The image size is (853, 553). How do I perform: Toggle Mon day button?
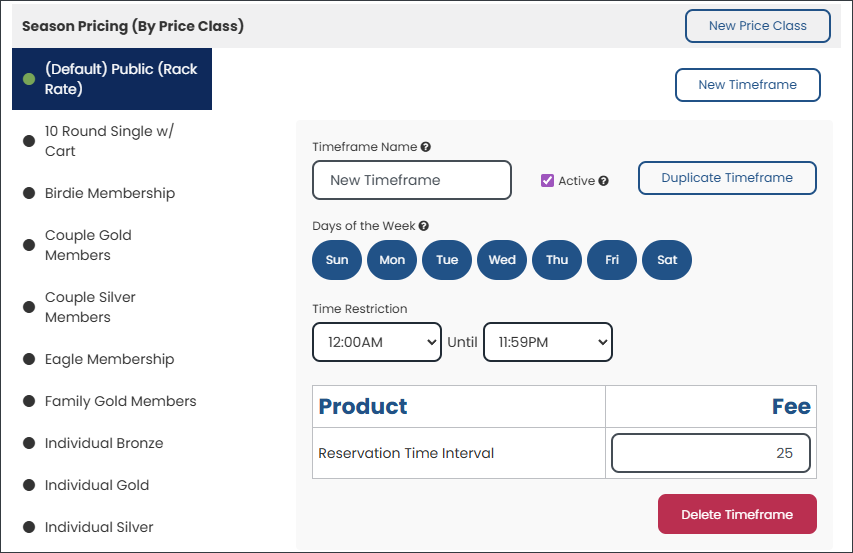click(x=392, y=260)
